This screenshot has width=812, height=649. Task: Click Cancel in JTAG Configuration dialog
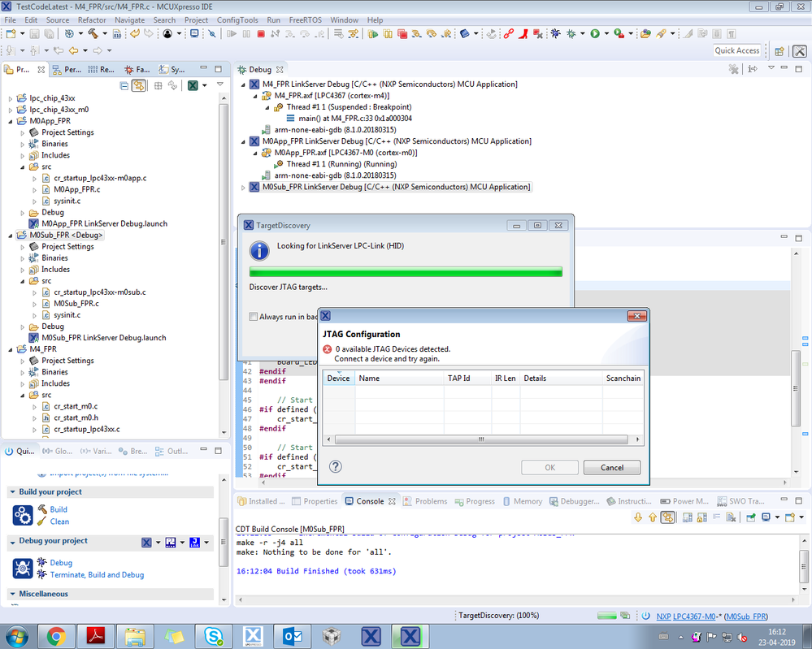[x=612, y=467]
